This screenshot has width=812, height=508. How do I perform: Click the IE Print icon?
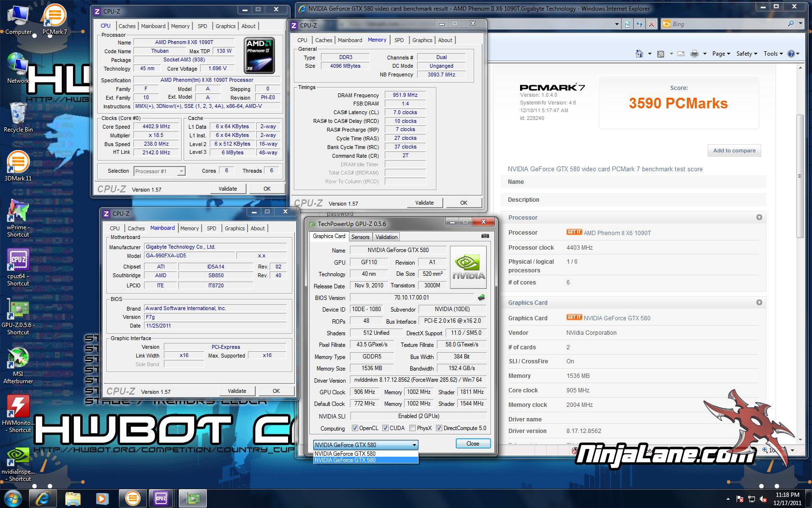[x=695, y=54]
